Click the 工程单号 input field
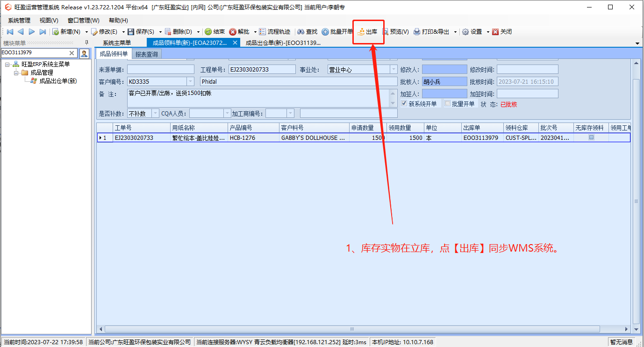The height and width of the screenshot is (347, 644). point(262,70)
